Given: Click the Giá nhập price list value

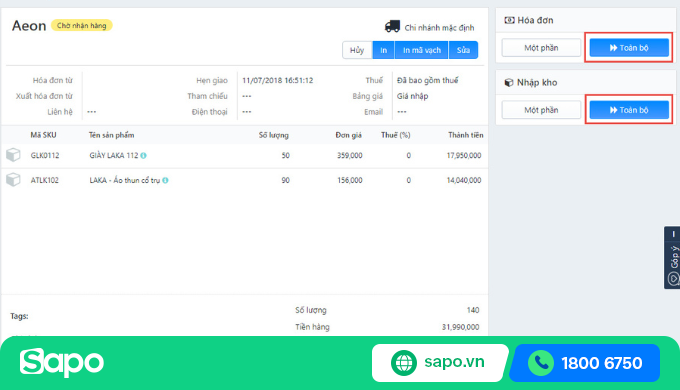Looking at the screenshot, I should point(412,96).
